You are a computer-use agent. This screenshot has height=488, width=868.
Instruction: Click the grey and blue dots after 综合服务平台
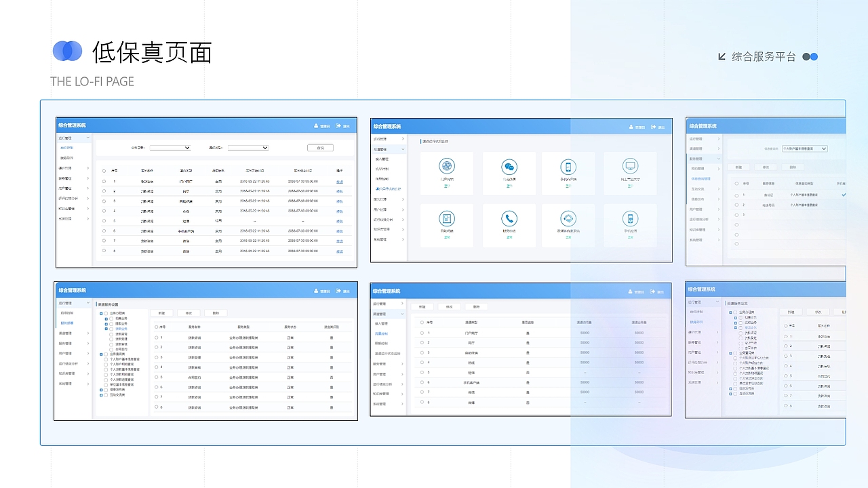pos(810,57)
